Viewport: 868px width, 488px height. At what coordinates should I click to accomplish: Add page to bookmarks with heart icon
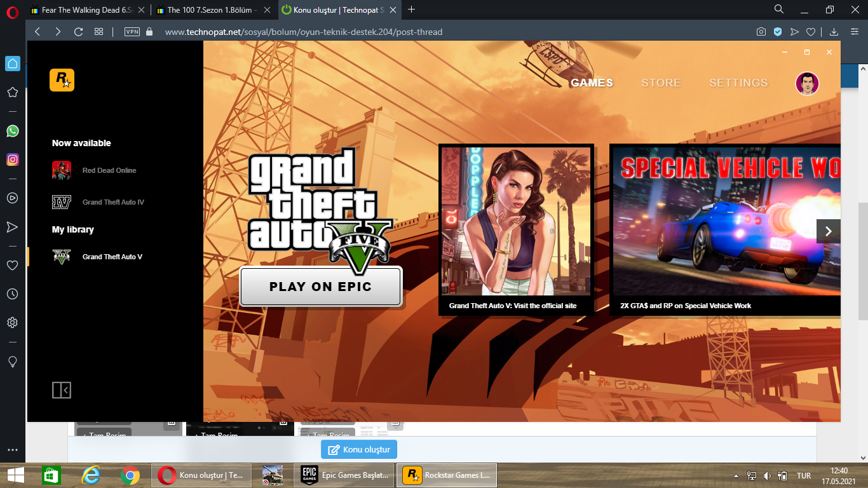coord(811,32)
